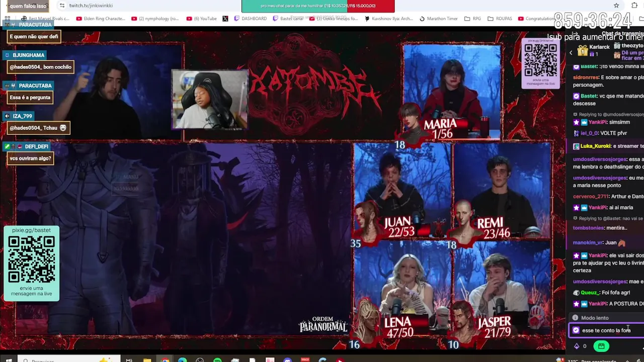This screenshot has width=644, height=362.
Task: Click username Queuz_ in chat
Action: pos(590,292)
